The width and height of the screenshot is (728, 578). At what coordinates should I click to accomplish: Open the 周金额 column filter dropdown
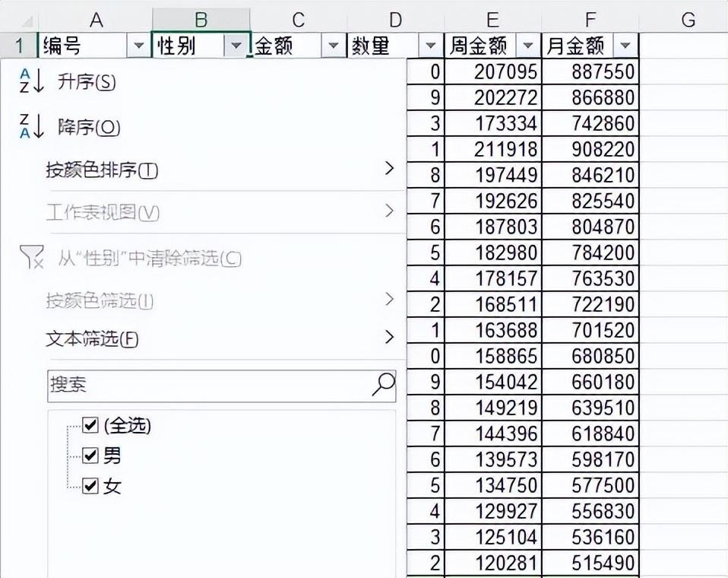[x=528, y=46]
